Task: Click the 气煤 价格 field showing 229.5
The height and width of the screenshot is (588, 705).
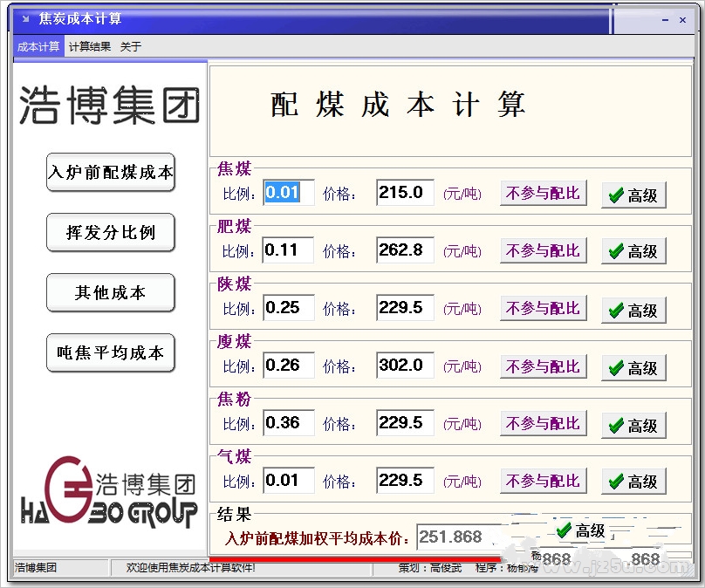Action: [x=405, y=480]
